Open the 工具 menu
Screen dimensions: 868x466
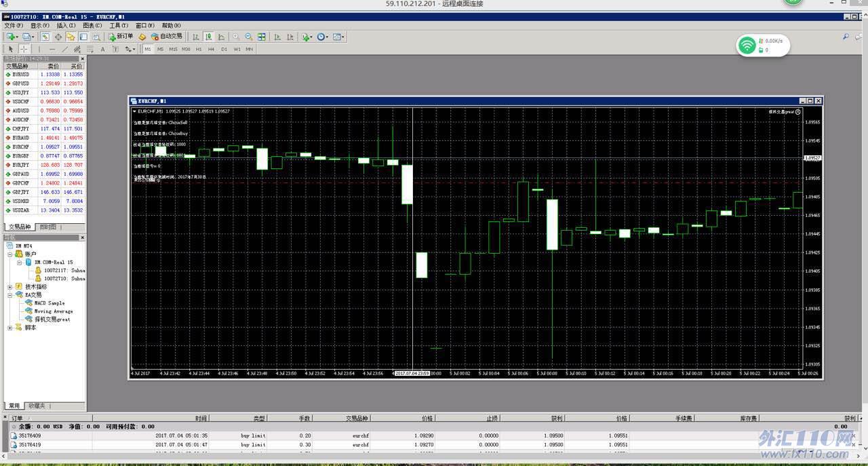pyautogui.click(x=119, y=26)
